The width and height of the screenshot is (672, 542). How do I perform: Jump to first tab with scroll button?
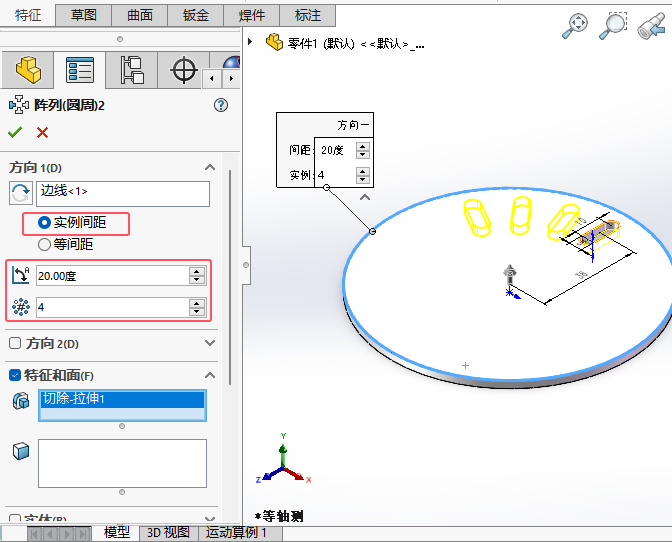point(35,534)
